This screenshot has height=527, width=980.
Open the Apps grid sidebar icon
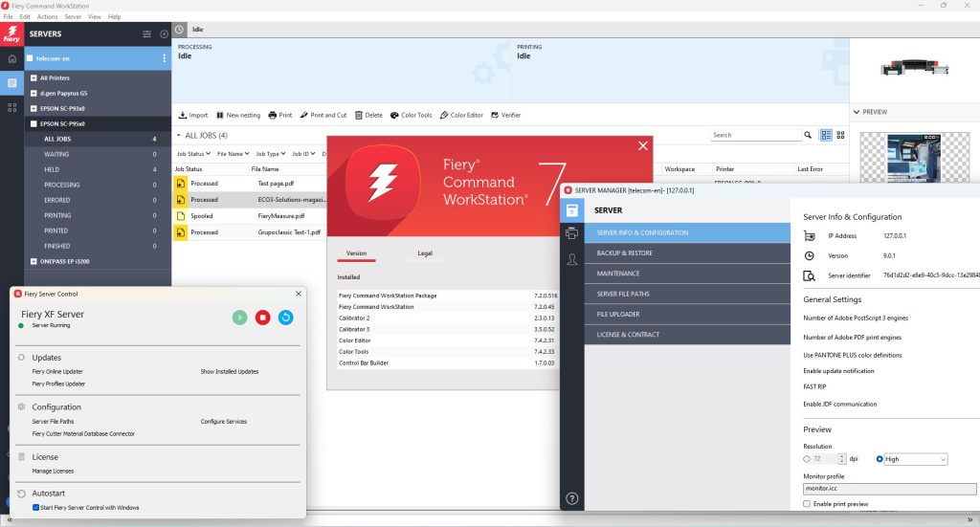pyautogui.click(x=11, y=107)
